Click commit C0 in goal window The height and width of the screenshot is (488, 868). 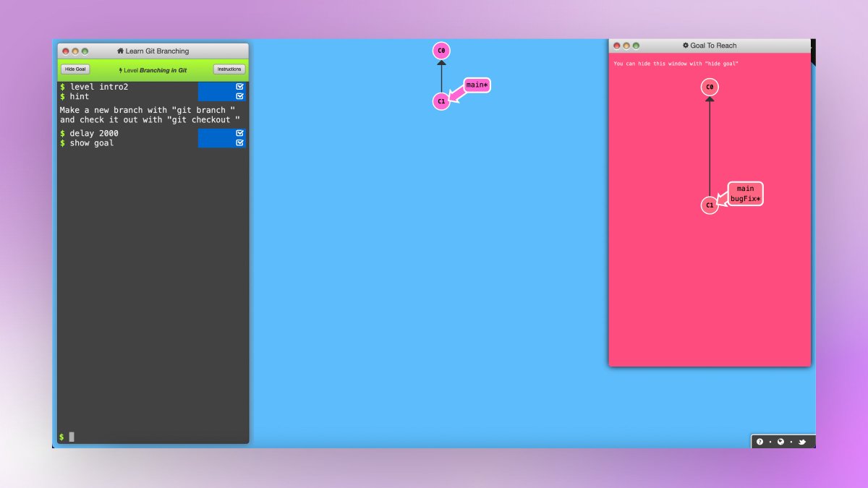[710, 87]
